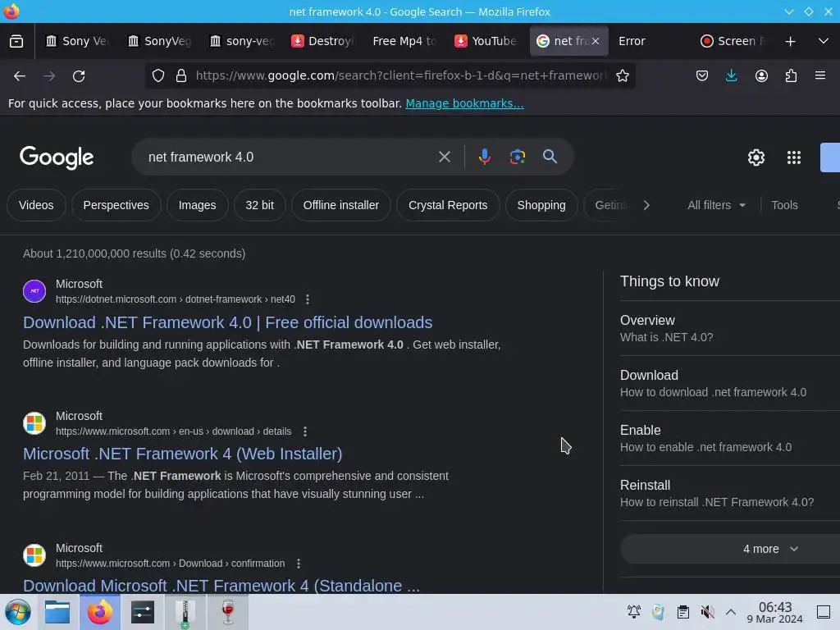Open the file manager from taskbar
Viewport: 840px width, 630px height.
coord(57,612)
